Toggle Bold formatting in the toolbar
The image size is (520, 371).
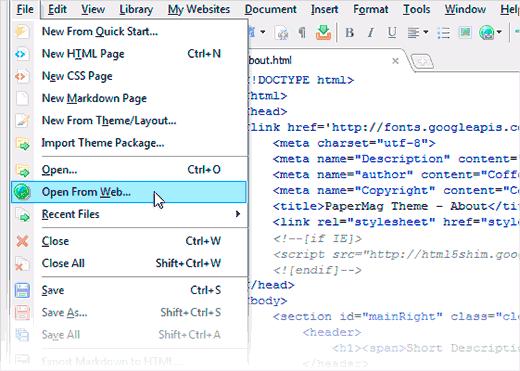click(x=349, y=32)
